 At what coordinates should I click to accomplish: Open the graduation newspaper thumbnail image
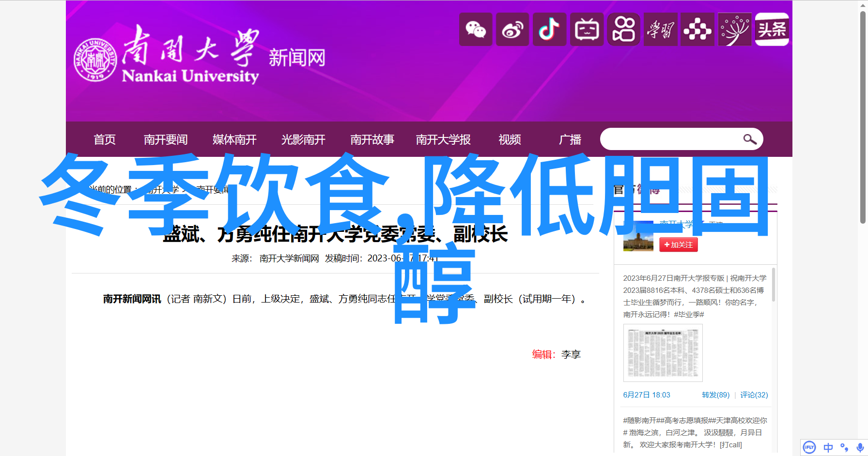click(x=663, y=353)
